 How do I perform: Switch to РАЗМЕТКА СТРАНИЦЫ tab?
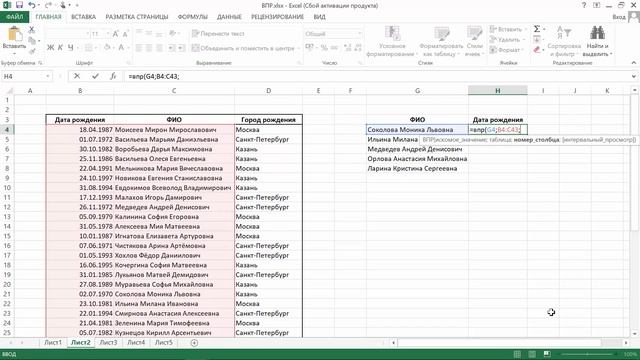click(x=137, y=17)
